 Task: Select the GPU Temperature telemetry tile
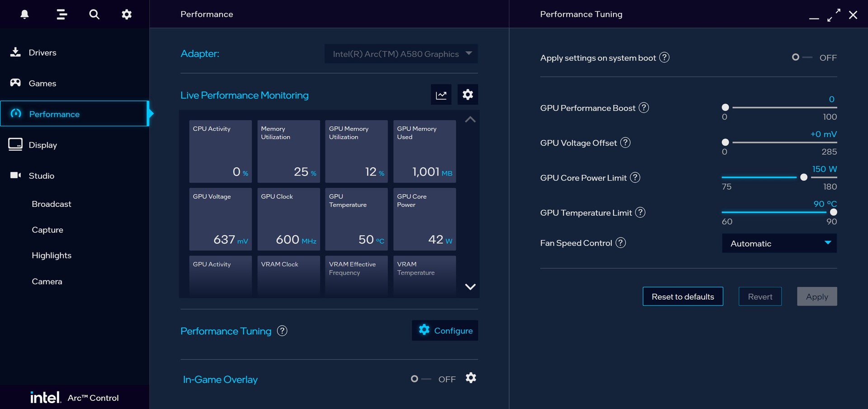(356, 219)
